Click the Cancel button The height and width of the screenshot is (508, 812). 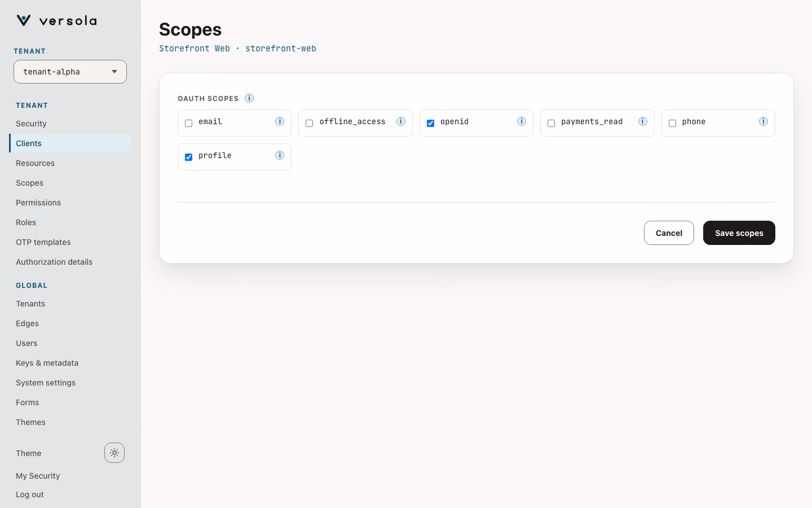(669, 233)
